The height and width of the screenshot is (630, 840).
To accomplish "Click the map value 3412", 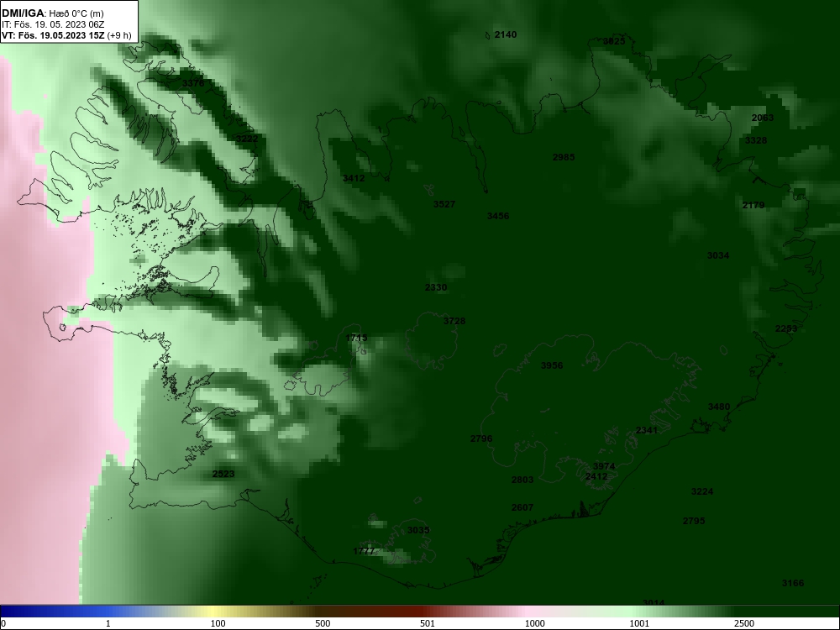I will [x=354, y=178].
